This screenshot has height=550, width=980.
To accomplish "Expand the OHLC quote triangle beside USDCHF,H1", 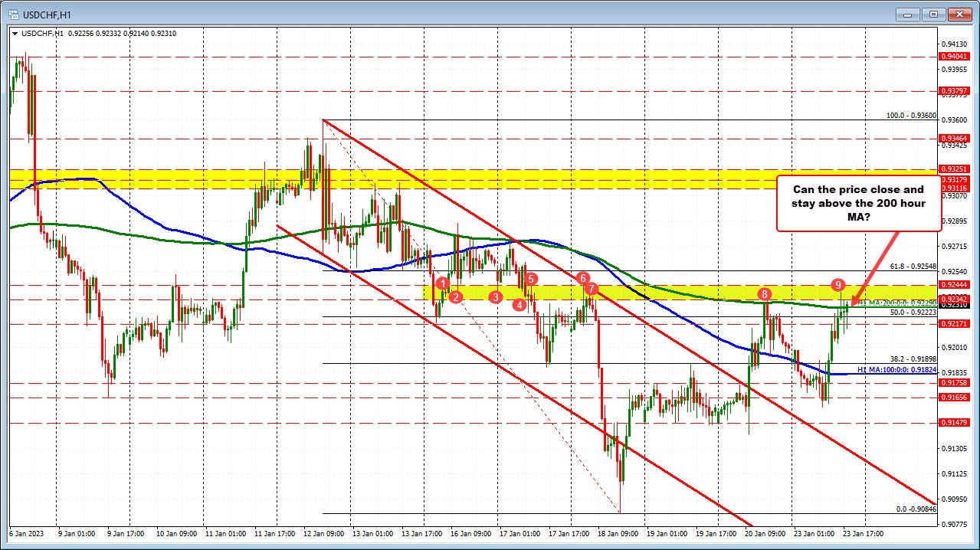I will [15, 34].
